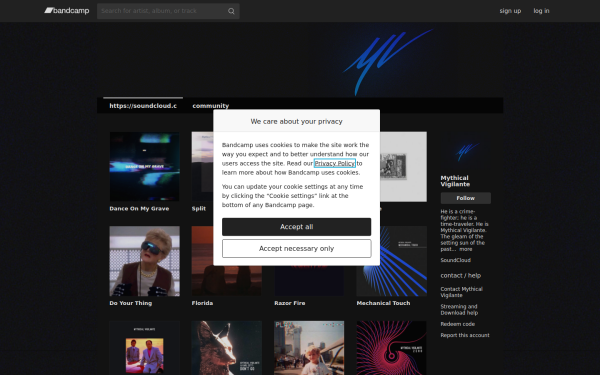
Task: Open the red spiral album cover
Action: point(391,348)
